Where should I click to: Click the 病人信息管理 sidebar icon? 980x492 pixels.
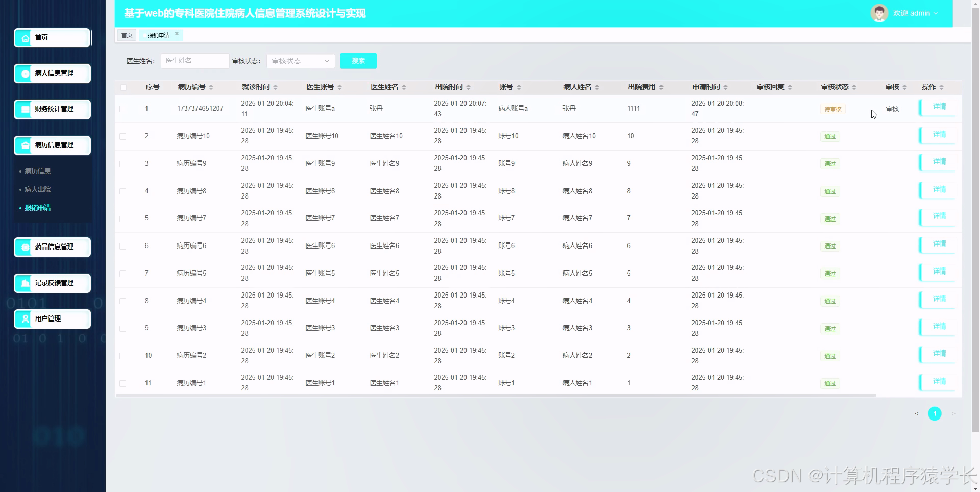[x=25, y=73]
